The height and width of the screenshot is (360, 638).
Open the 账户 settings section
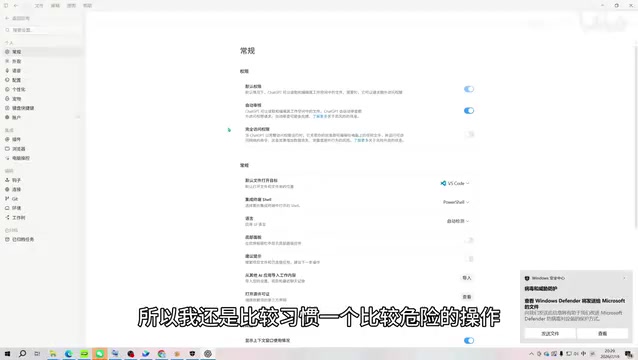pyautogui.click(x=16, y=117)
